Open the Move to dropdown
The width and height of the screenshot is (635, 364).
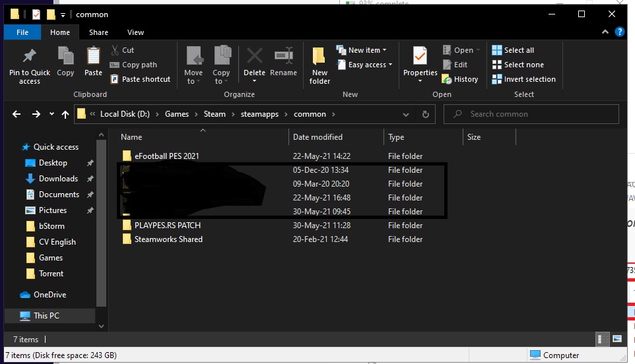point(193,65)
